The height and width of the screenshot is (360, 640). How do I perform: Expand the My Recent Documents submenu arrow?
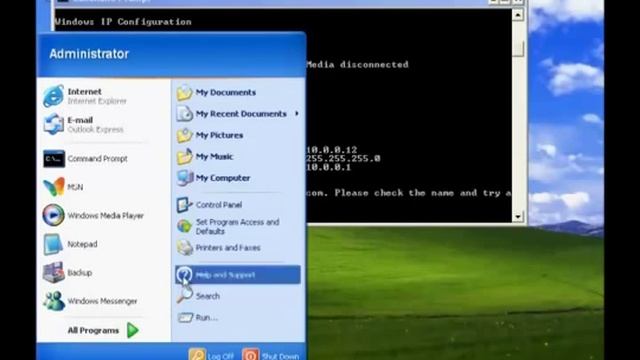pyautogui.click(x=297, y=113)
